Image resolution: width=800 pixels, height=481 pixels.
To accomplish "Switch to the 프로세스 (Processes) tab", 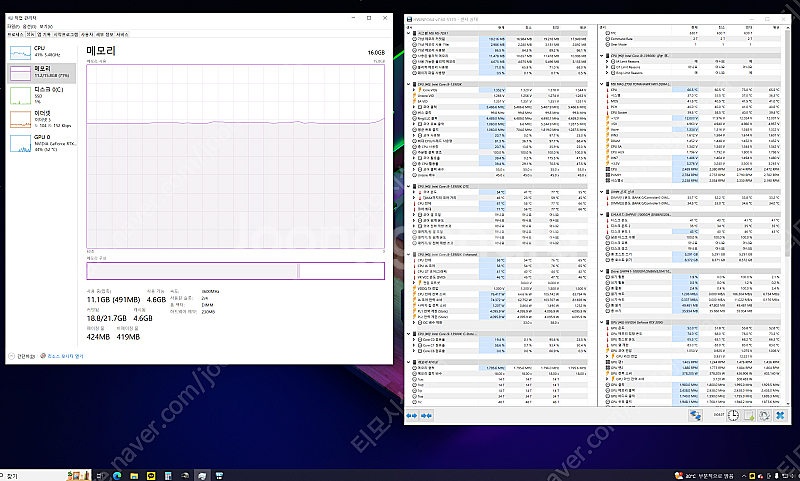I will (15, 35).
